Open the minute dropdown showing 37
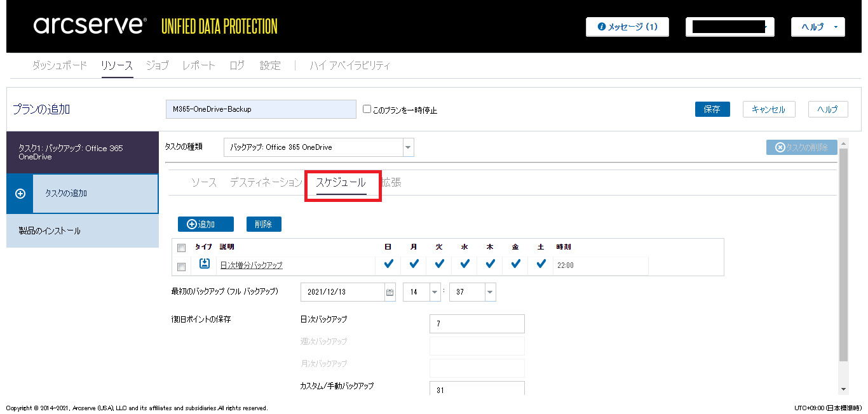This screenshot has height=414, width=868. click(490, 292)
